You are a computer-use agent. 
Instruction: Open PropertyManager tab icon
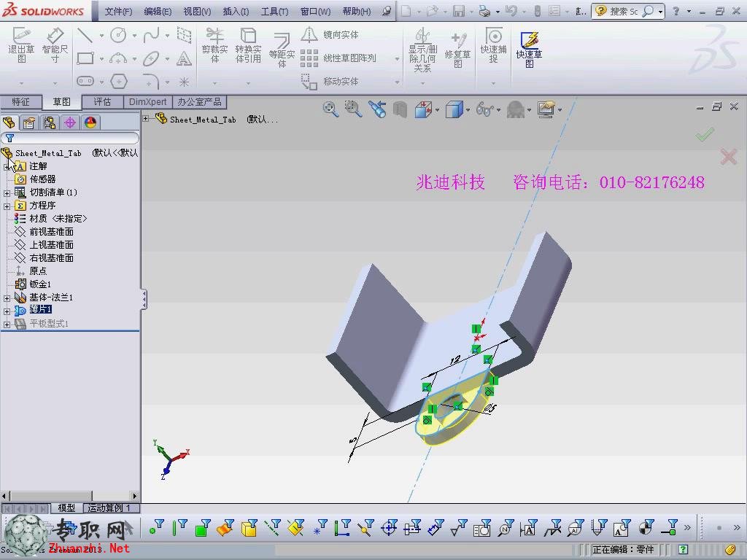click(29, 122)
